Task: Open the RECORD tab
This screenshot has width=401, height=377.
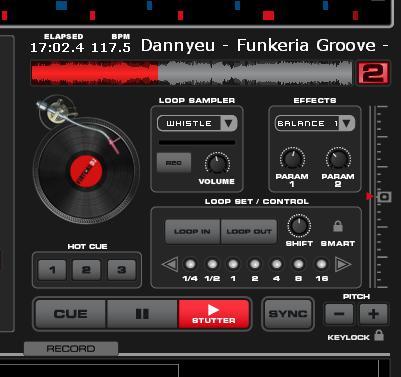Action: point(71,349)
